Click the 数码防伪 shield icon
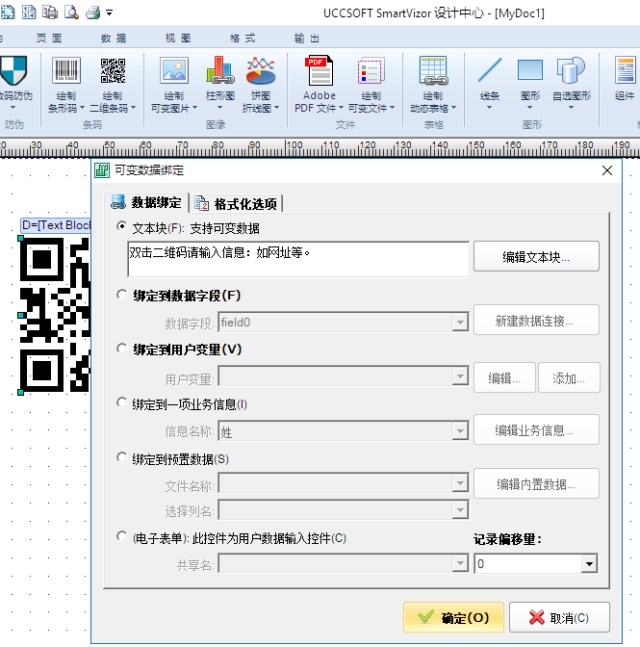The image size is (640, 647). click(14, 71)
